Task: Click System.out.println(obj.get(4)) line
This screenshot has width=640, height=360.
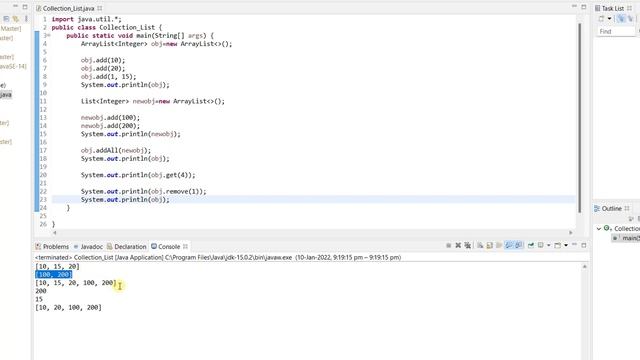Action: pyautogui.click(x=138, y=175)
